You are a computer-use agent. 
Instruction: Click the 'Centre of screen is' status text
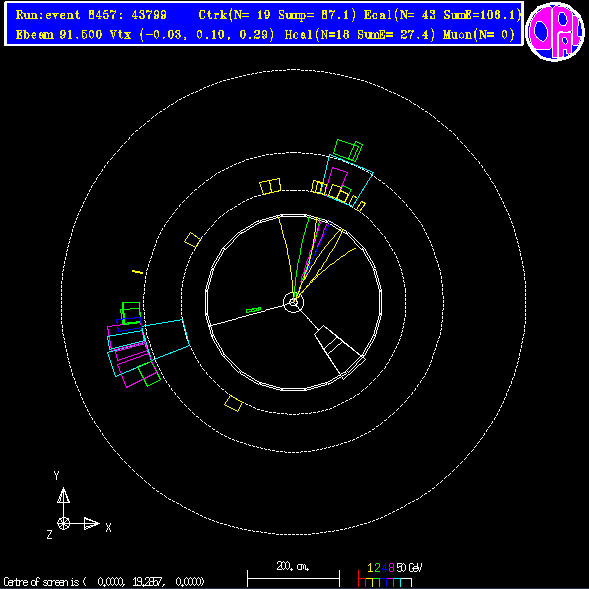coord(45,582)
